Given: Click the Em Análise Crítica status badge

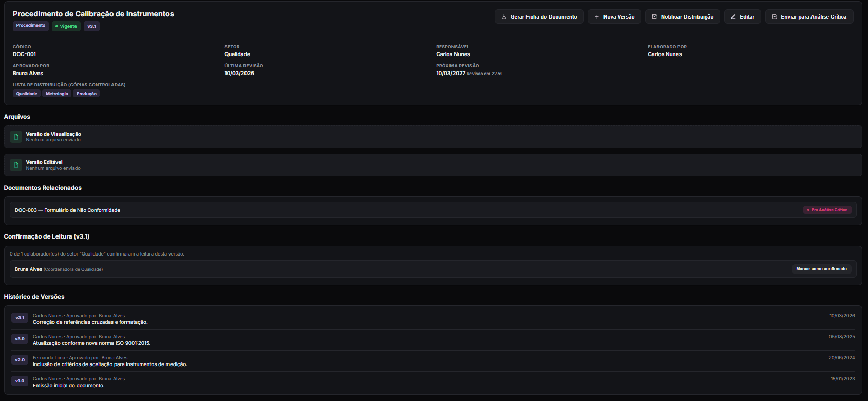Looking at the screenshot, I should 827,210.
